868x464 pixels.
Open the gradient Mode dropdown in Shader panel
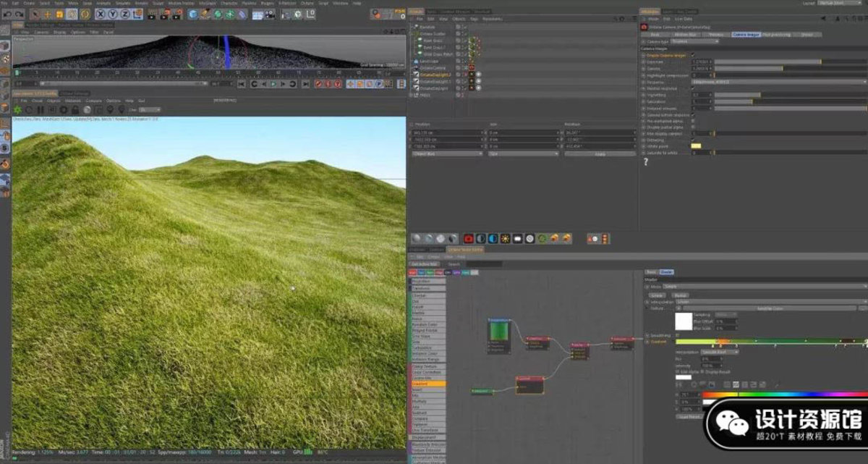tap(765, 287)
